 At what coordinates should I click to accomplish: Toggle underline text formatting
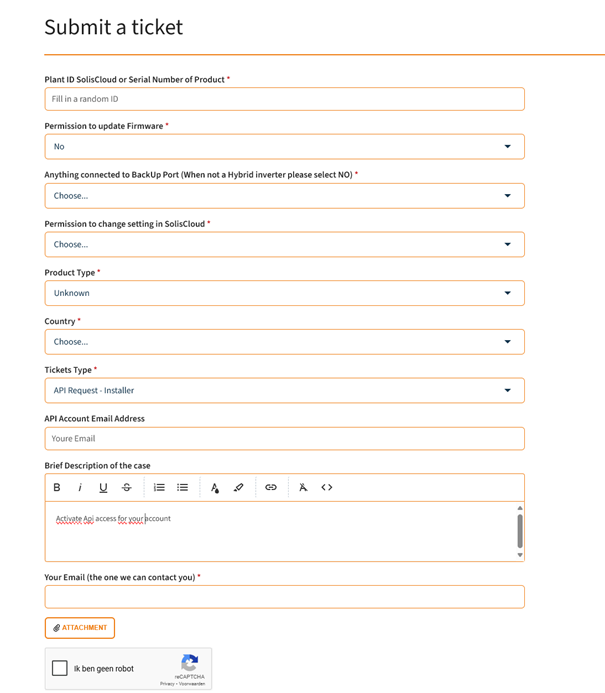tap(103, 488)
